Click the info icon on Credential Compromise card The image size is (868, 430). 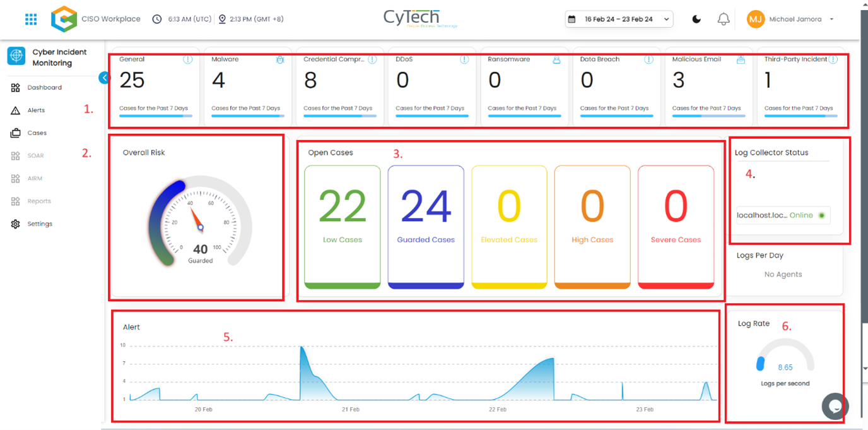372,59
